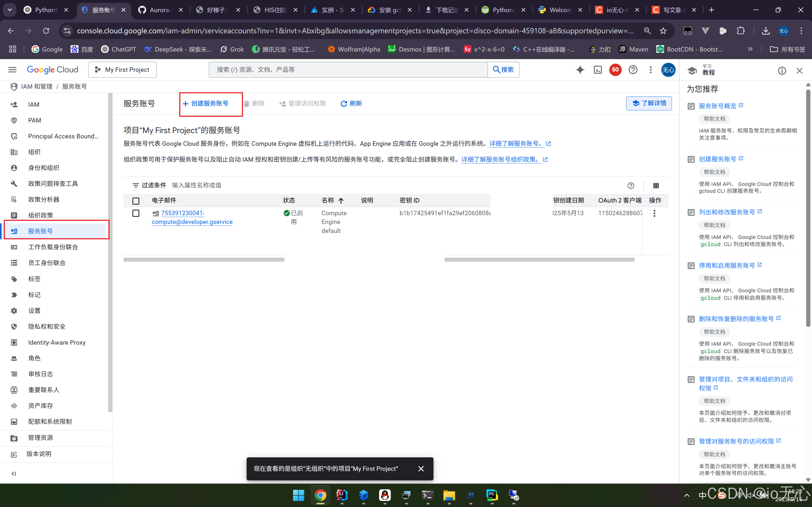Open notifications badge showing 50

[x=615, y=70]
